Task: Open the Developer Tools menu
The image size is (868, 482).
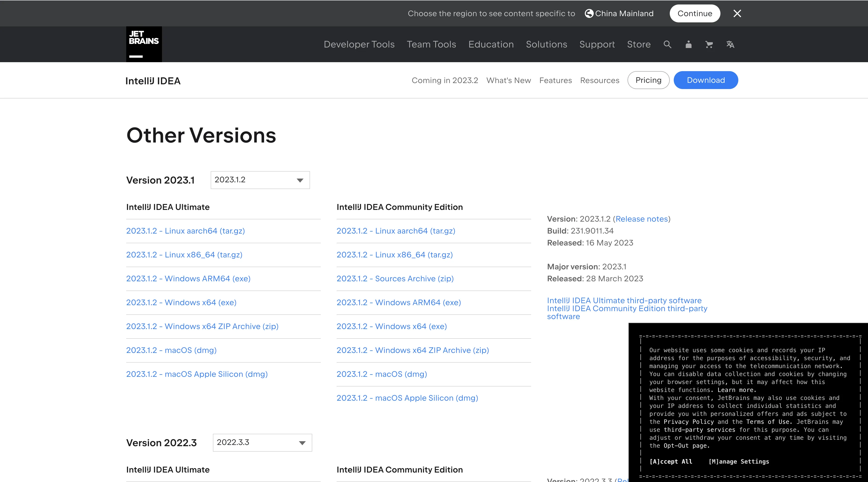Action: 359,44
